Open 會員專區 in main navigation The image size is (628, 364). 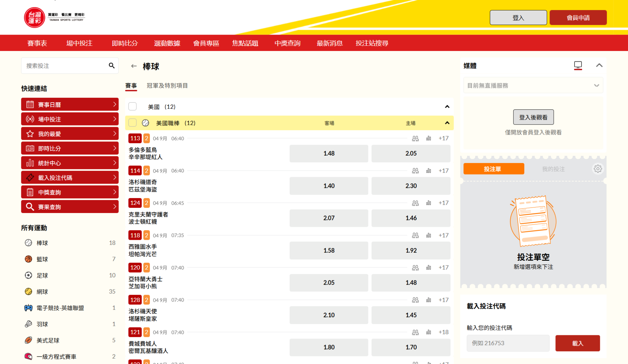pos(206,43)
